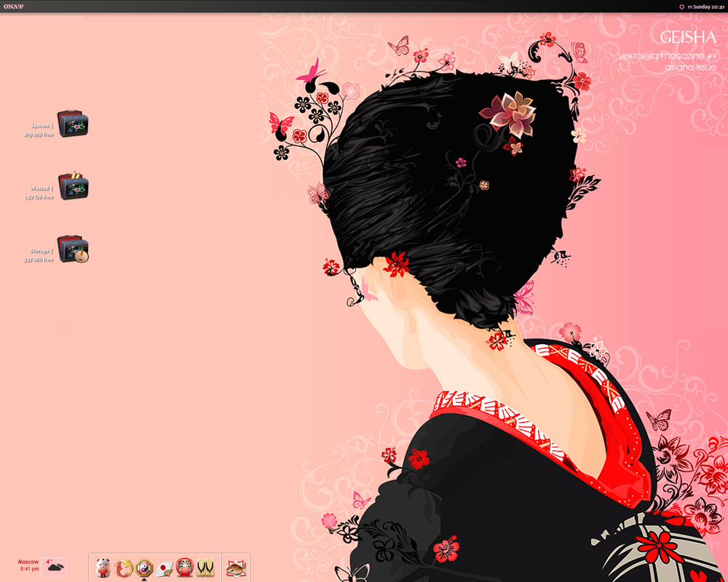Click the 'System |' drive label
Image resolution: width=728 pixels, height=582 pixels.
[x=41, y=126]
